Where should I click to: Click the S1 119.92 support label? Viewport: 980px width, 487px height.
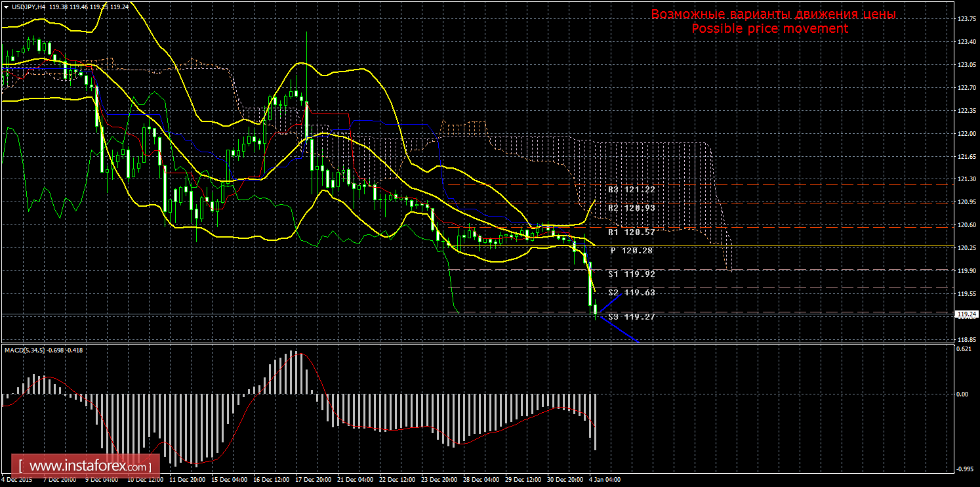point(632,274)
